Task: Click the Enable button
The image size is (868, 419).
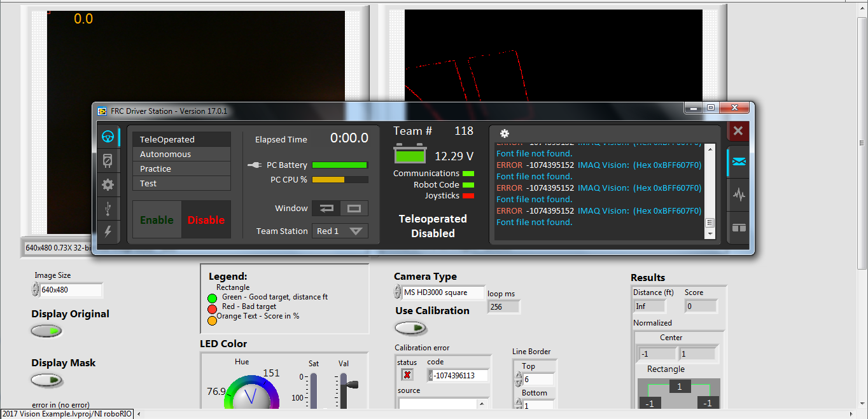Action: [157, 219]
